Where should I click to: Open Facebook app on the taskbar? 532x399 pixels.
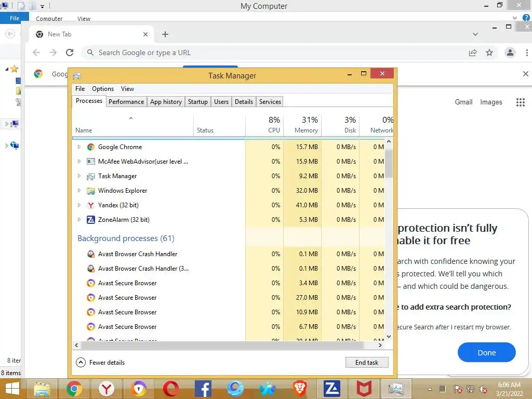point(203,389)
